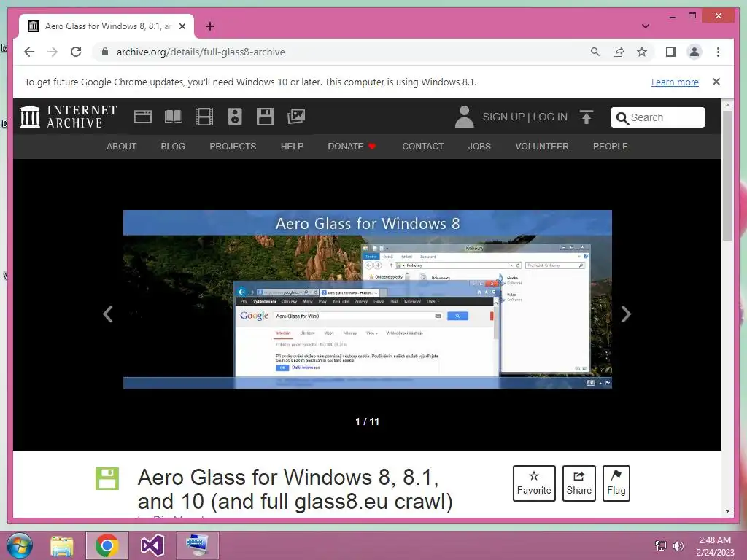Screen dimensions: 747x560
Task: Open the Audio speaker icon
Action: 235,117
